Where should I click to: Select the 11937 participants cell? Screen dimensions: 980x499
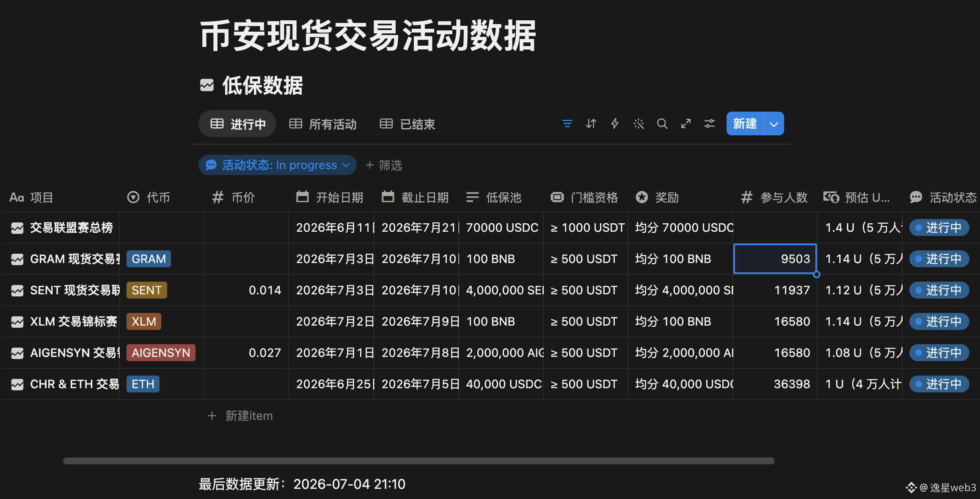(775, 290)
